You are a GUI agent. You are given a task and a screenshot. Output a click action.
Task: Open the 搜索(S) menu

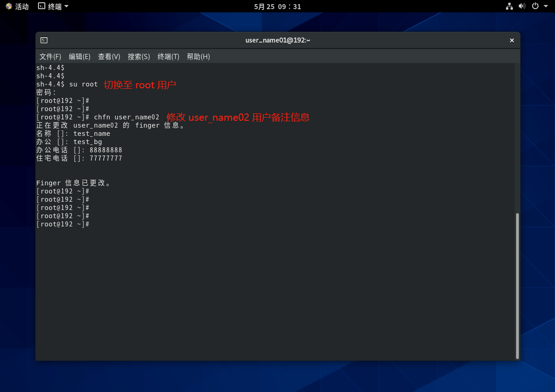139,57
